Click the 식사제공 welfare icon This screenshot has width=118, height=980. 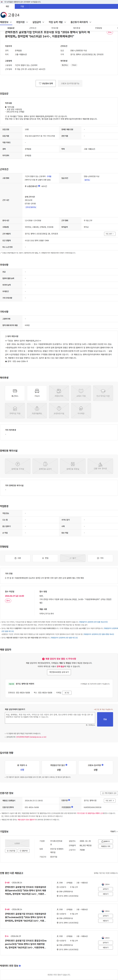(x=81, y=411)
